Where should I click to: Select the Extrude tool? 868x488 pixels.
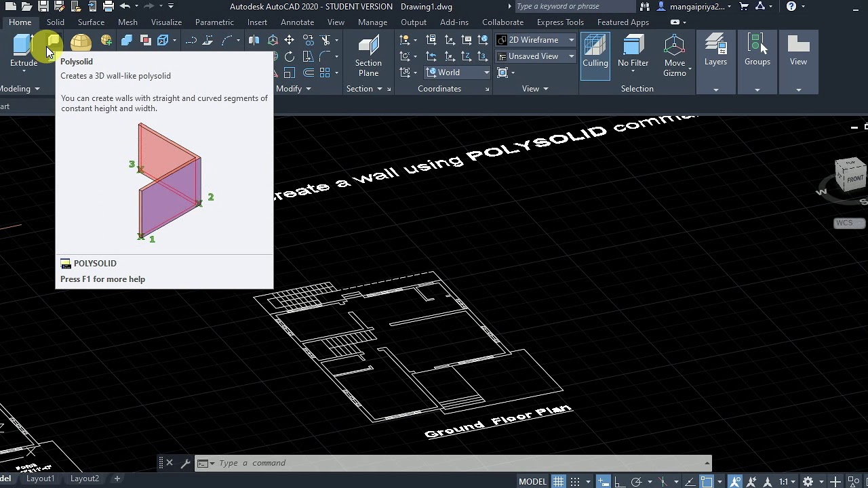point(23,51)
